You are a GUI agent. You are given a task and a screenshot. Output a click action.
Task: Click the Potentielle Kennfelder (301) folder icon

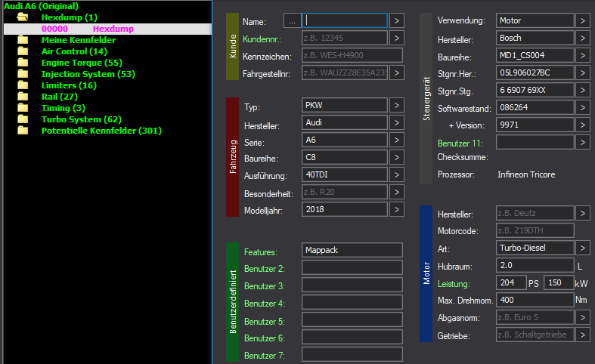tap(23, 131)
